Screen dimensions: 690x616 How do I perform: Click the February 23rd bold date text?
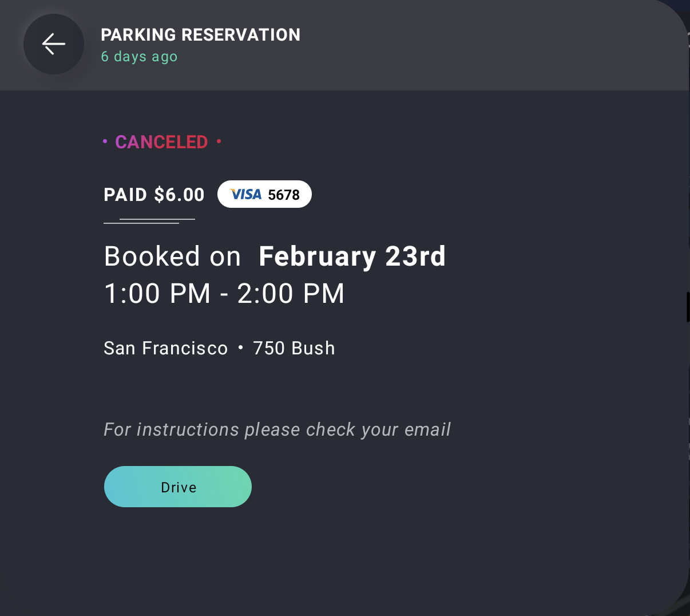352,256
